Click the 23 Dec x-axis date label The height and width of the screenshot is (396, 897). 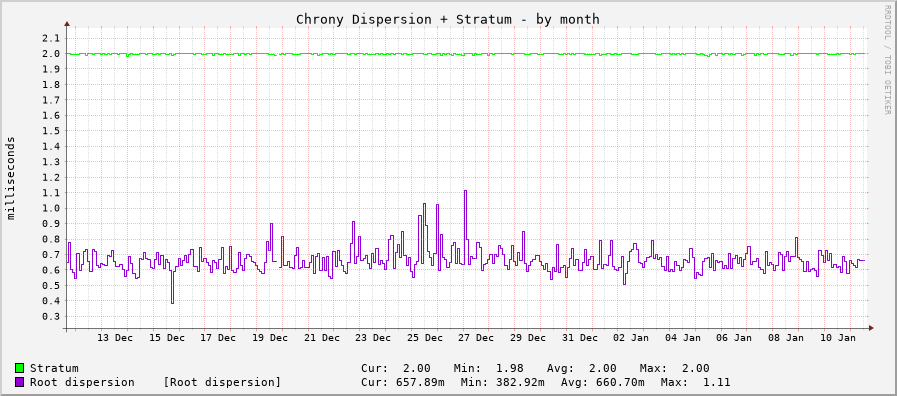374,338
